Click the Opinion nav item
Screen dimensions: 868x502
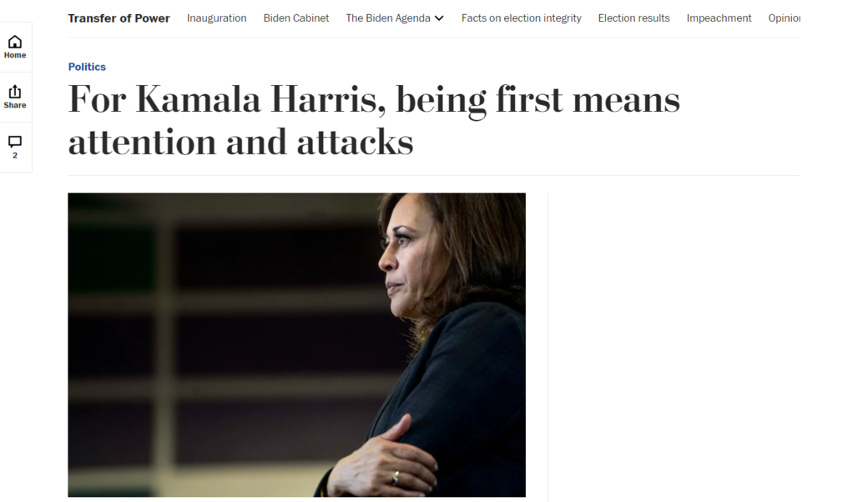click(x=784, y=18)
